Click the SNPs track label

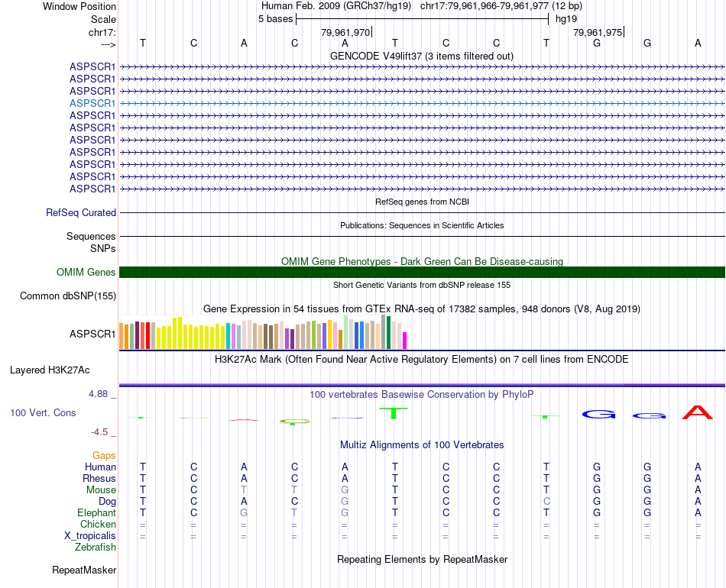pyautogui.click(x=103, y=248)
